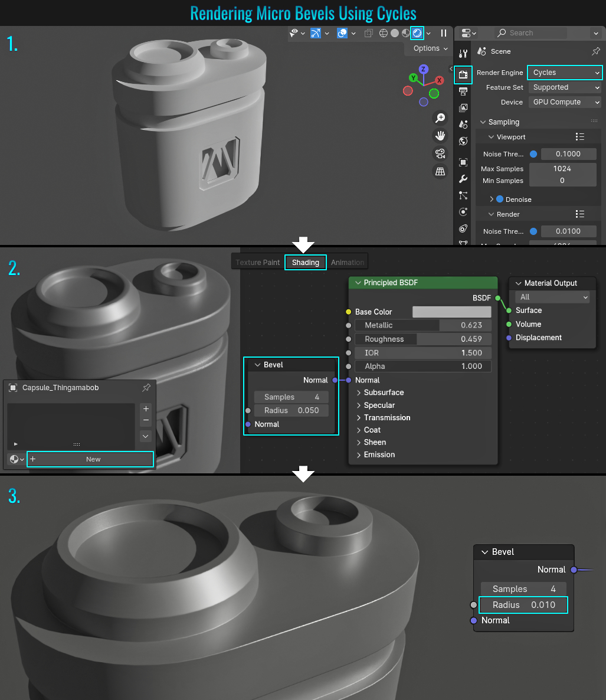
Task: Open the View Layer properties tab
Action: (x=463, y=107)
